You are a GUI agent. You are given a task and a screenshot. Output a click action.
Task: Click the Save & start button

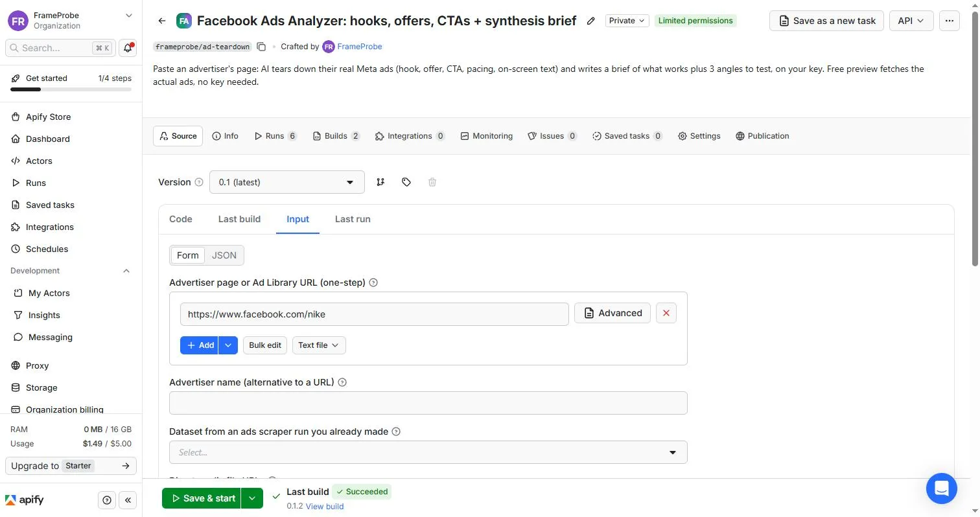202,498
